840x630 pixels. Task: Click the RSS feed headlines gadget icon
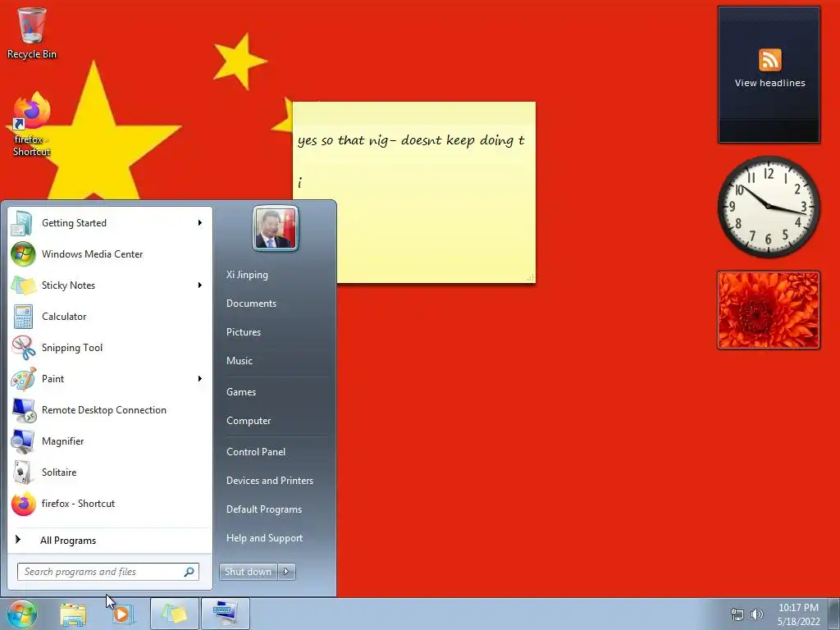pos(769,59)
